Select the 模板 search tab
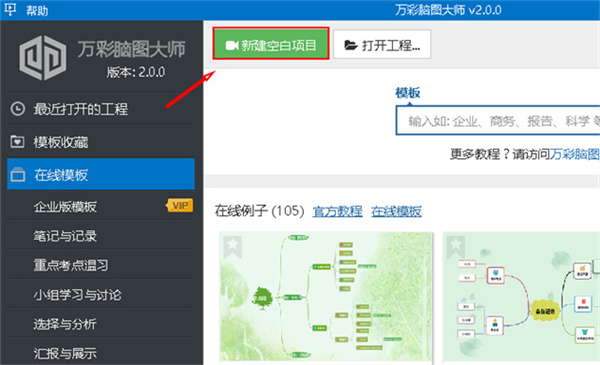Viewport: 600px width, 365px height. (408, 93)
